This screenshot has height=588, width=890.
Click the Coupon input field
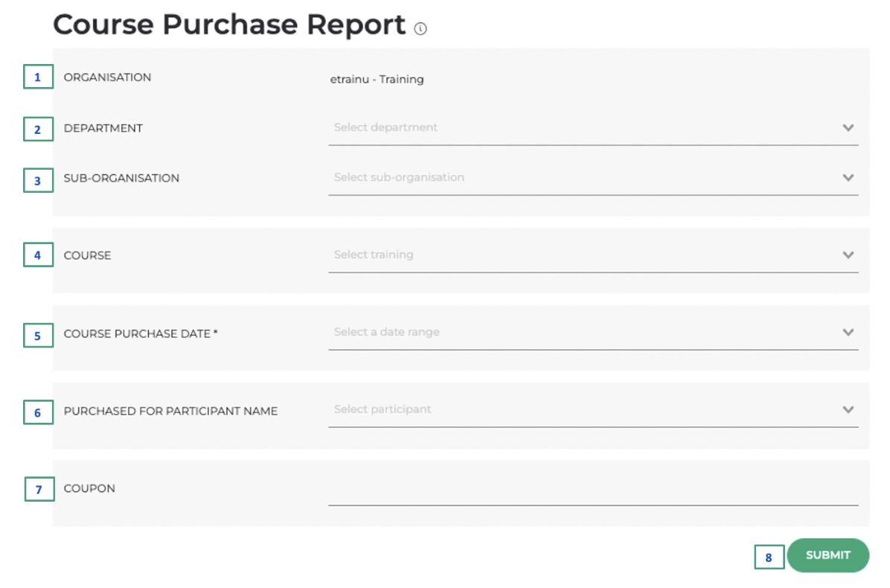tap(592, 491)
